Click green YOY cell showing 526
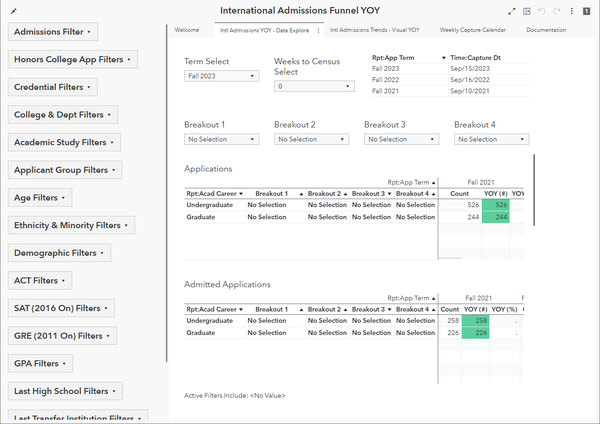The image size is (600, 424). pyautogui.click(x=496, y=205)
